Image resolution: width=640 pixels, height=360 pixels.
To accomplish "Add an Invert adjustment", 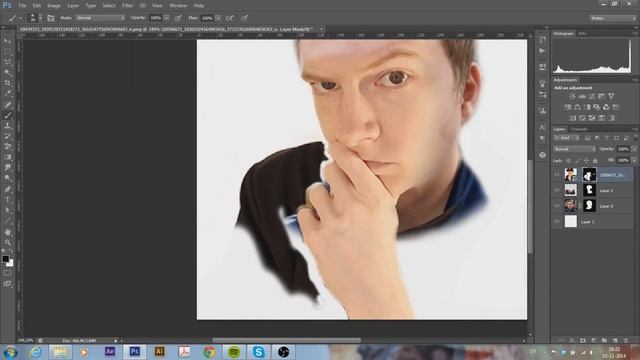I will click(573, 118).
